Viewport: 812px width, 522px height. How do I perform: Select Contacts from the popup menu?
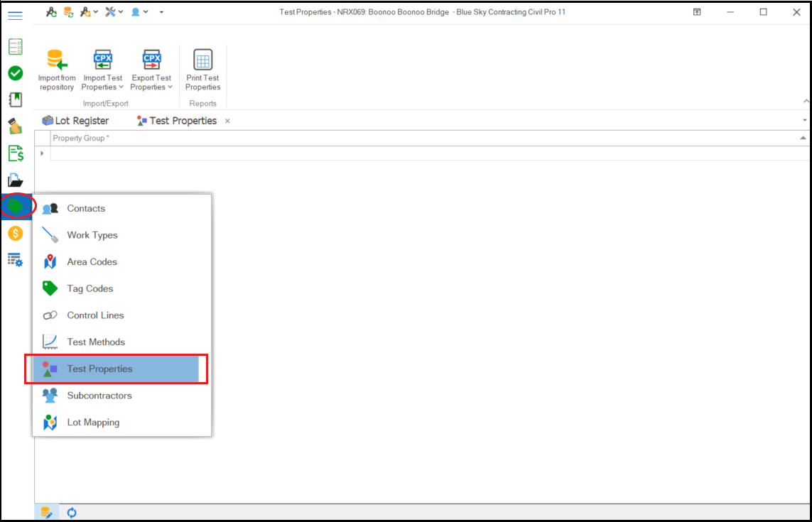pyautogui.click(x=86, y=209)
